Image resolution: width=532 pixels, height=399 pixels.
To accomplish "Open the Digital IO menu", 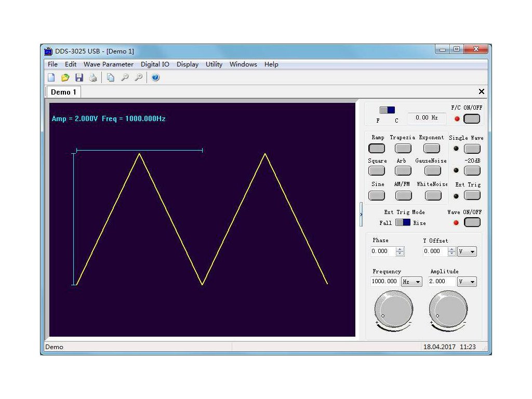I will 155,64.
